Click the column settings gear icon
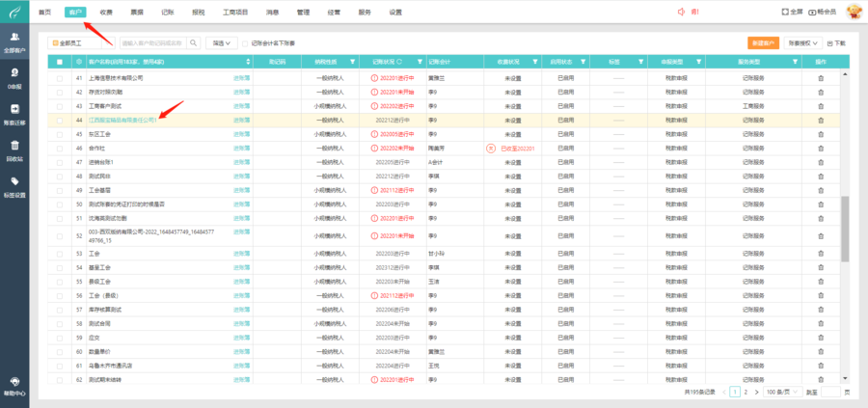 78,61
